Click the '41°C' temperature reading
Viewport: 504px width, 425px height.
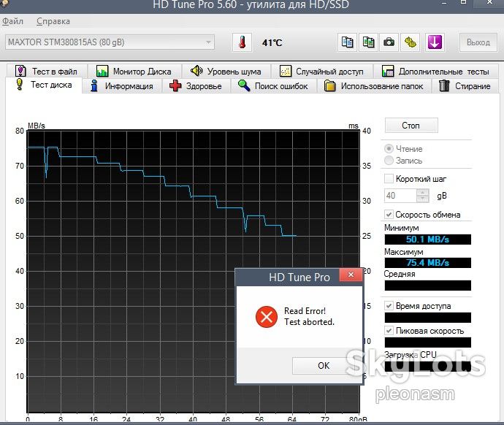(272, 42)
